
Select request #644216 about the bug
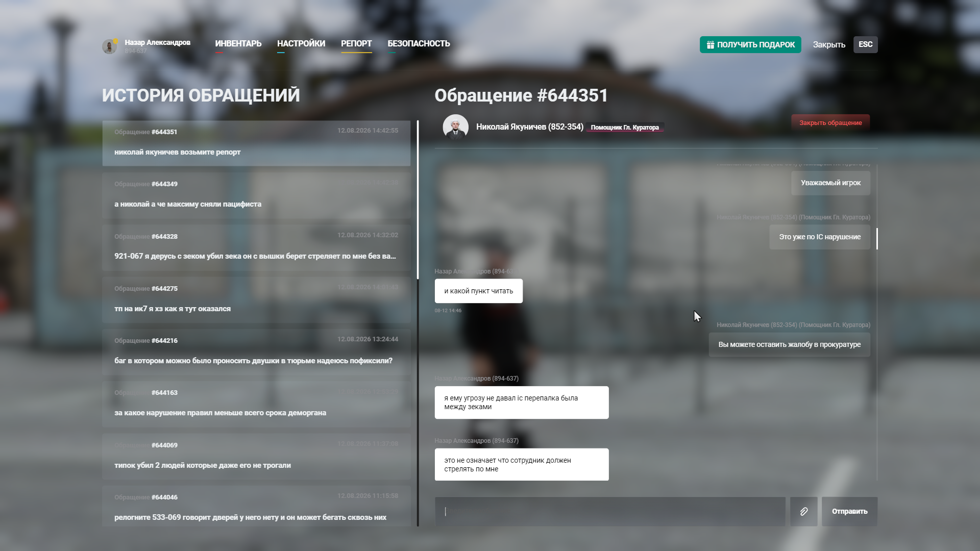256,352
